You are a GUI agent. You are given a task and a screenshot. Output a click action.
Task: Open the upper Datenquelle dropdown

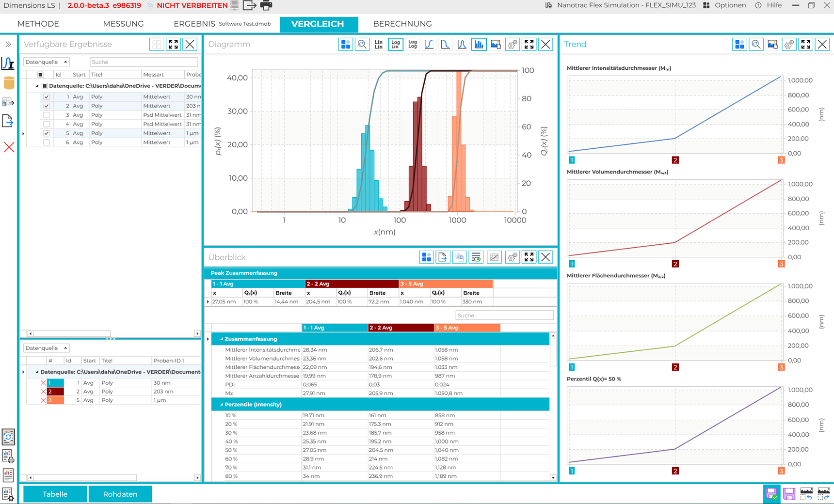tap(47, 62)
